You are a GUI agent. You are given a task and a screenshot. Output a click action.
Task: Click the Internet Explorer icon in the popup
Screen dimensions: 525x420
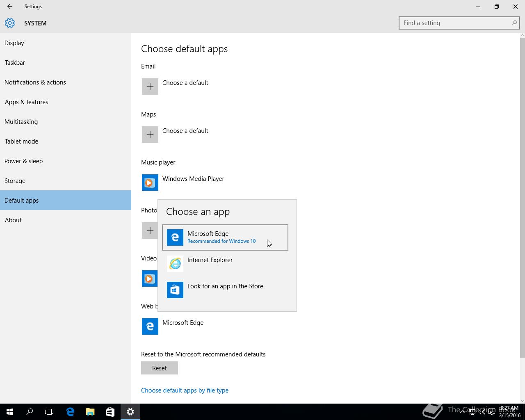(175, 264)
